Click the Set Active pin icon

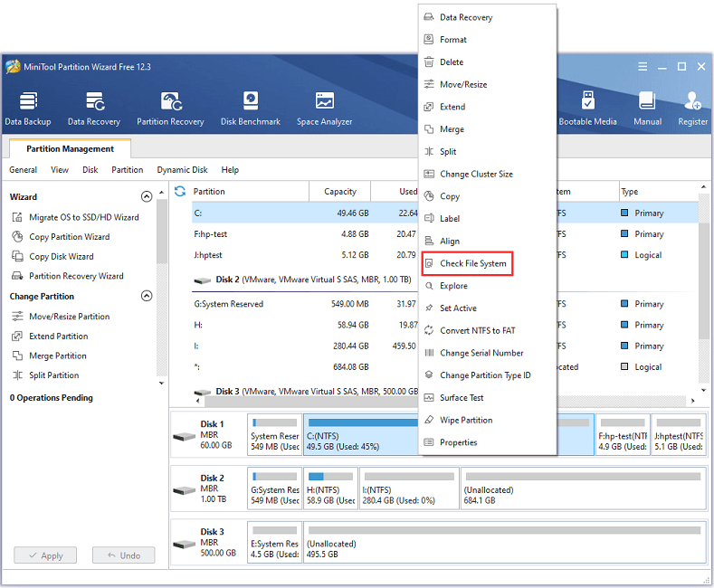point(429,308)
